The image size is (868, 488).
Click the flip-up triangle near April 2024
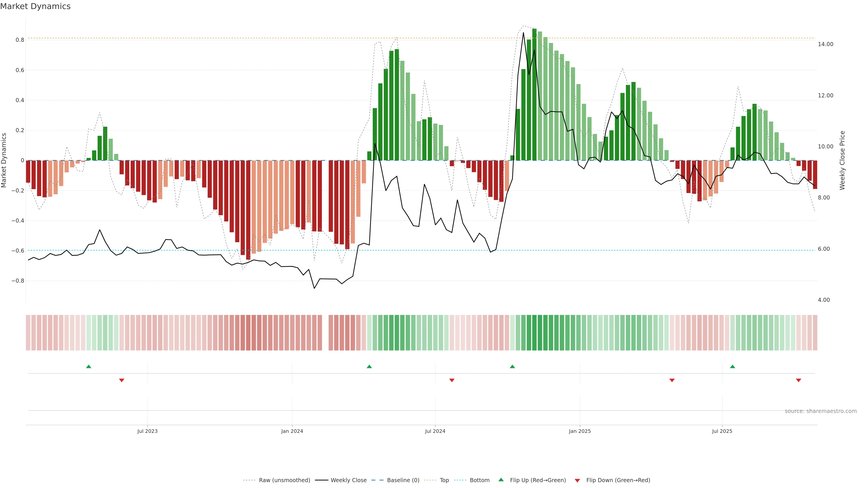pyautogui.click(x=369, y=366)
